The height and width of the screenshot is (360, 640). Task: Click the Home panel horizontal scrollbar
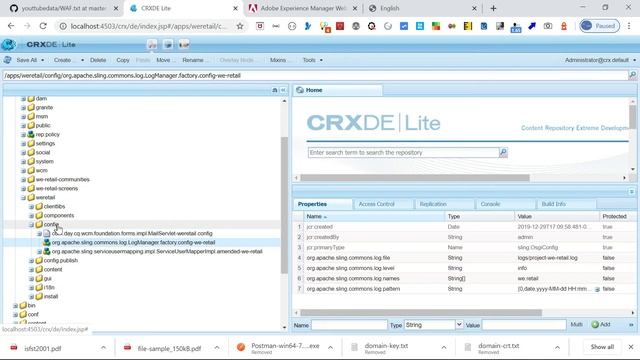click(x=415, y=178)
